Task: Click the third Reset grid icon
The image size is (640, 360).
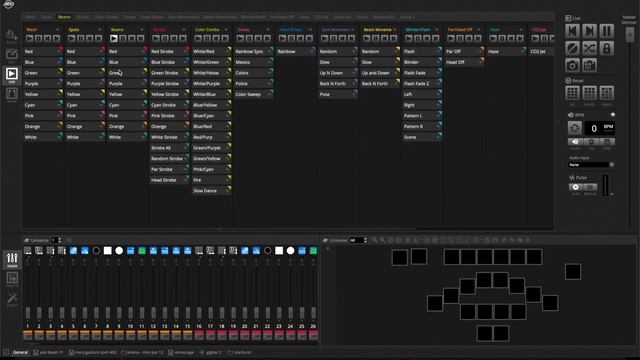Action: pos(607,93)
